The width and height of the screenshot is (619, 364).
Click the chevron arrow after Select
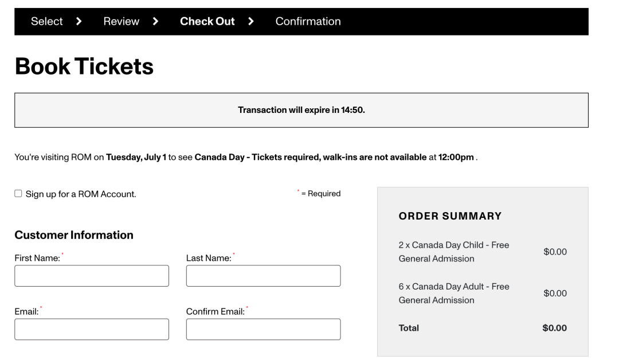point(79,21)
